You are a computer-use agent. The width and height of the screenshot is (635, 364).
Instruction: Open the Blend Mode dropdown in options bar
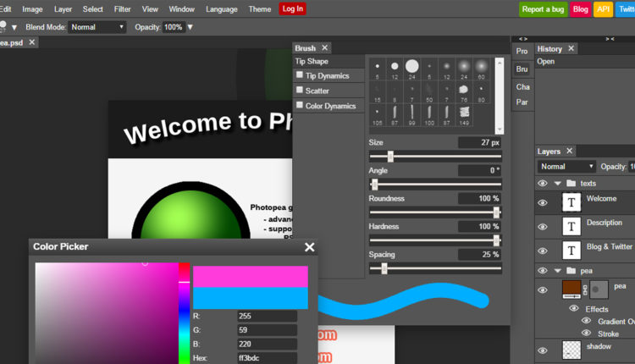point(97,27)
